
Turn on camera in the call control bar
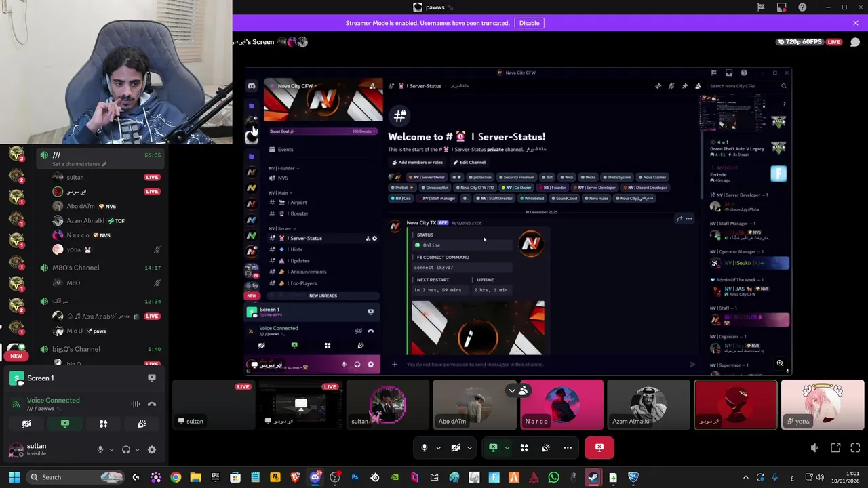click(456, 447)
